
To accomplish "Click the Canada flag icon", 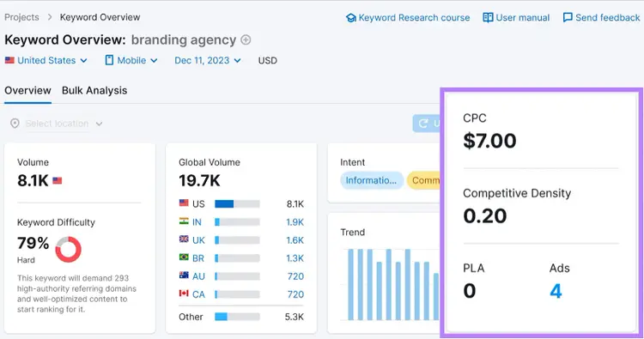I will point(184,293).
